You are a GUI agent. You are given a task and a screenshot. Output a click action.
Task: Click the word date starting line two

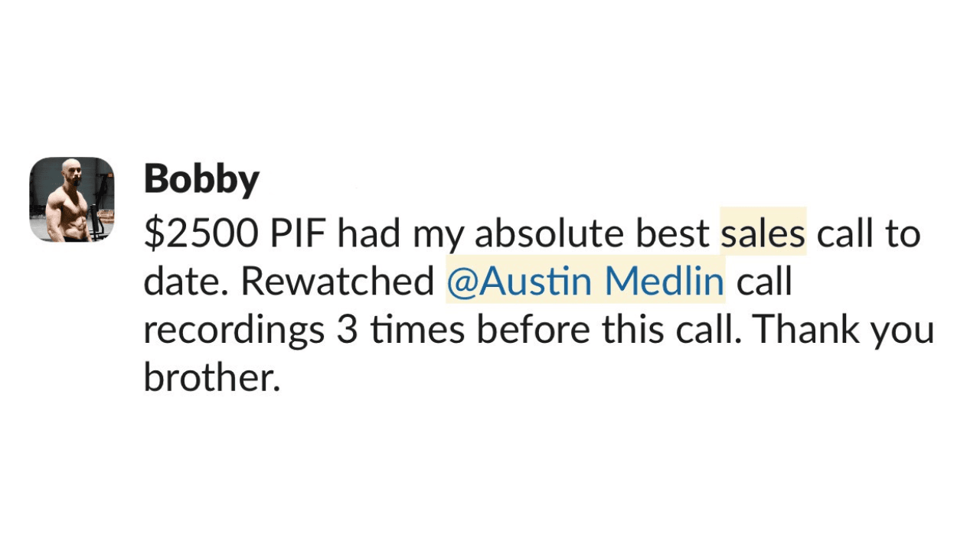pos(186,282)
